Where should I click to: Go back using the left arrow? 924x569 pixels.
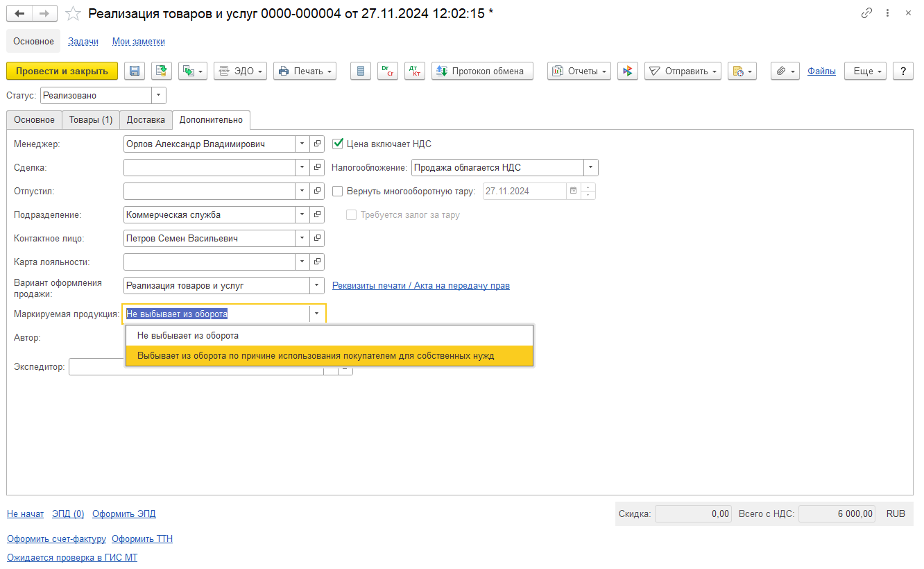pyautogui.click(x=19, y=13)
